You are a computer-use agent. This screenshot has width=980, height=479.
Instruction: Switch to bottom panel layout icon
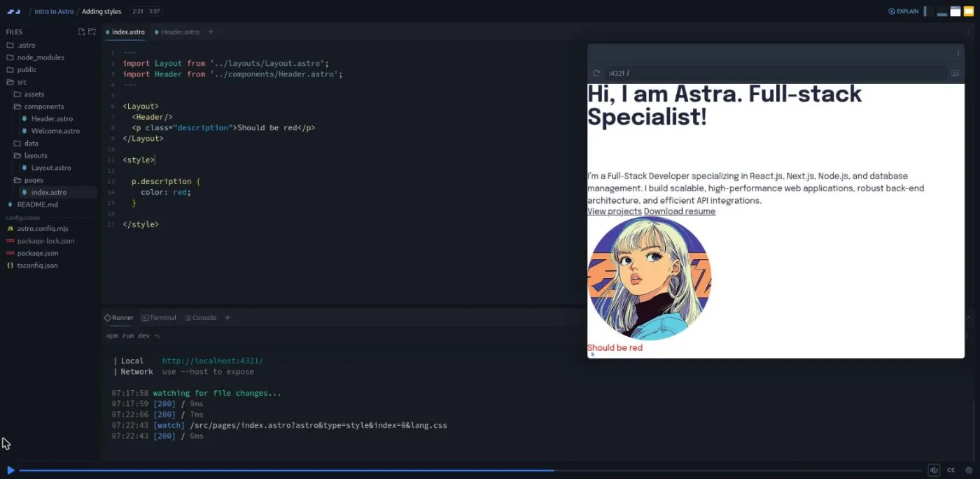[x=942, y=11]
